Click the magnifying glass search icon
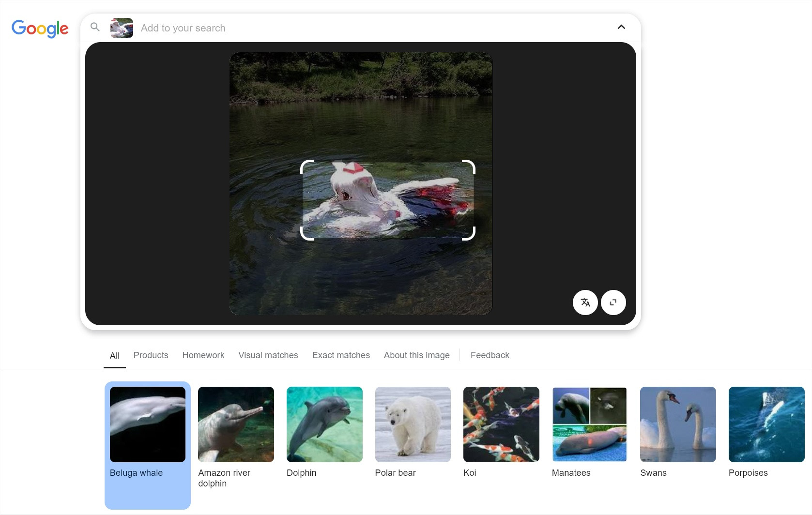Screen dimensions: 812x515 pyautogui.click(x=95, y=28)
